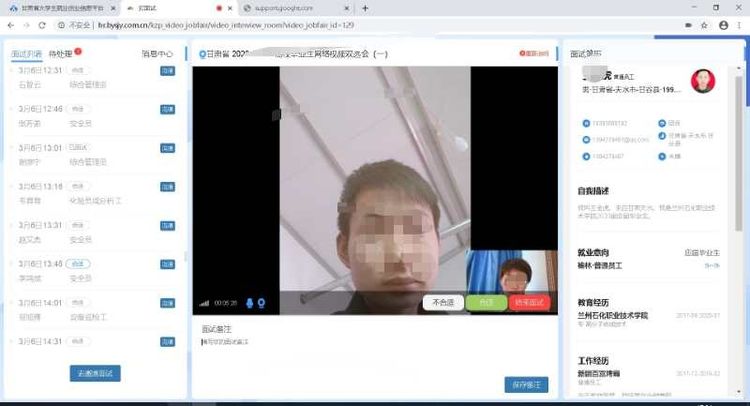Select the 面试列表 tab
Image resolution: width=750 pixels, height=406 pixels.
coord(26,54)
